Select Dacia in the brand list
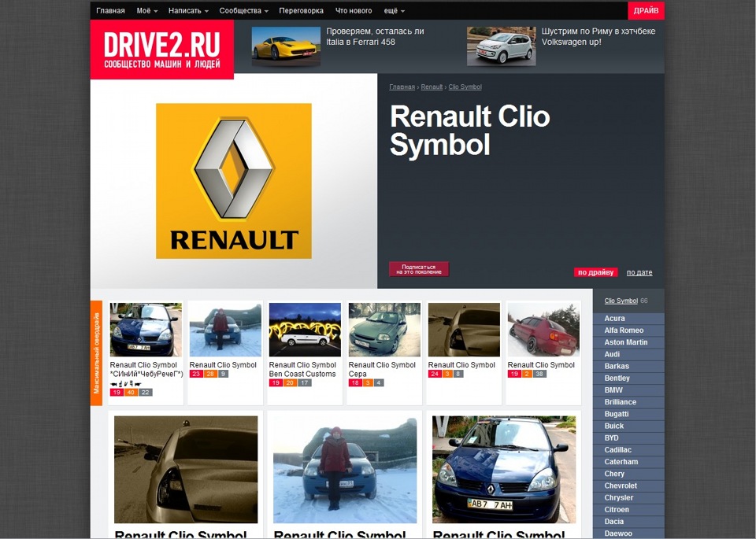The height and width of the screenshot is (539, 756). (x=628, y=522)
